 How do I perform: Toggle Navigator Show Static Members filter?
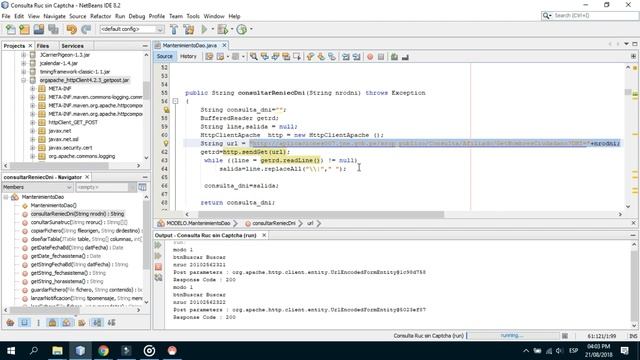38,323
